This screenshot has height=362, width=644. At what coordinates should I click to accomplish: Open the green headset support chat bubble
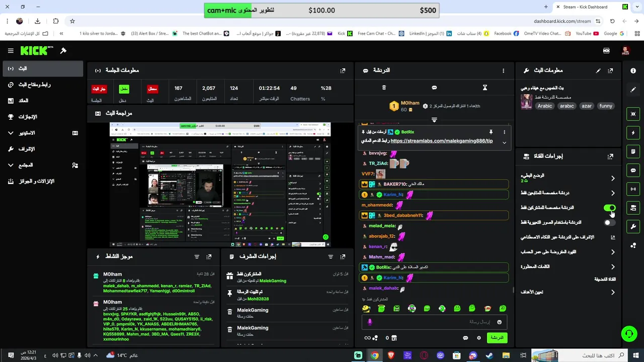[629, 333]
